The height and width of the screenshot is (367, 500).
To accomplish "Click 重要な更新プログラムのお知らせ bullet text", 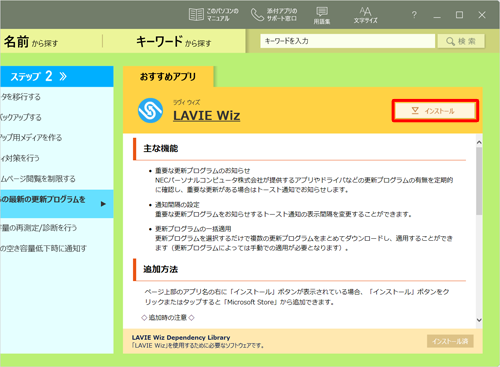I will pos(203,170).
